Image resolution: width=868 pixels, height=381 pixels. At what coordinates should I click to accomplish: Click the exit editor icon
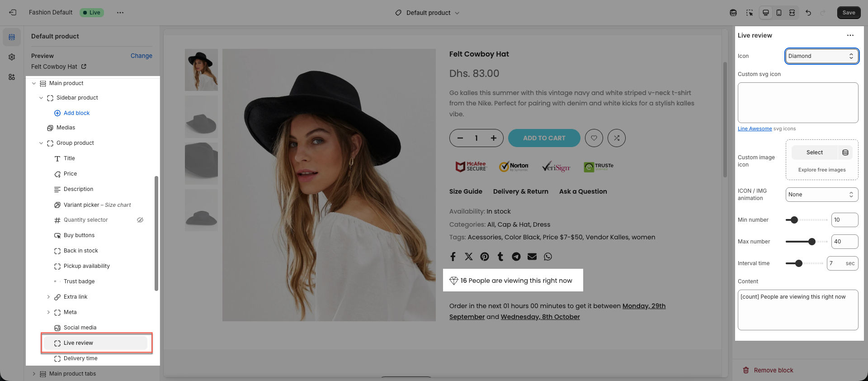(13, 13)
